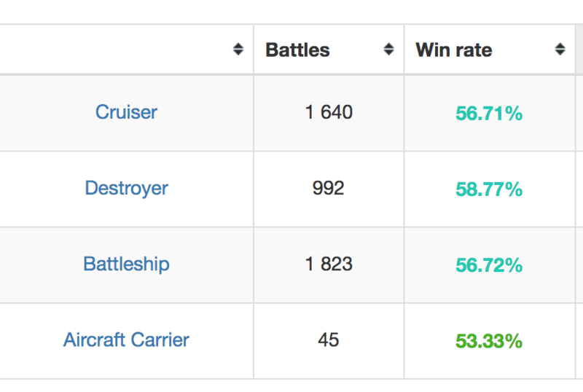Click the 45 battles value
This screenshot has height=392, width=583.
329,340
